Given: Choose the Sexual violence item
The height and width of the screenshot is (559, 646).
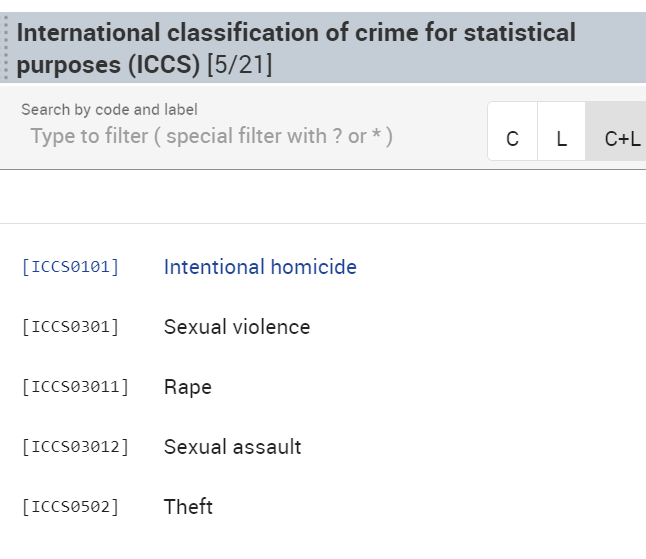Looking at the screenshot, I should point(237,327).
